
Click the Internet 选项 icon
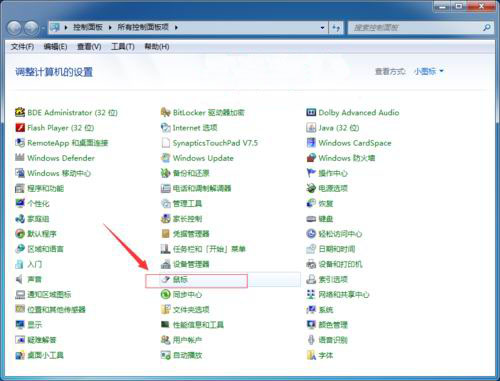(165, 128)
